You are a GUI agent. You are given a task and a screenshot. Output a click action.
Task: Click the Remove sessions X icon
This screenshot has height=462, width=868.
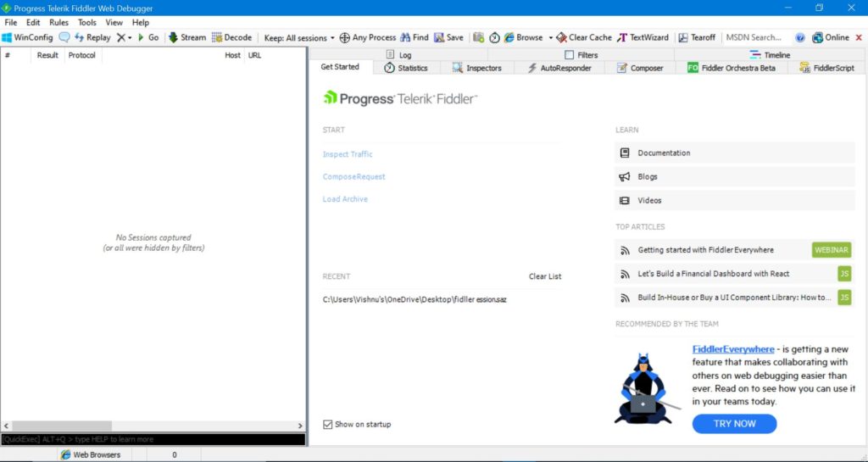click(x=120, y=37)
